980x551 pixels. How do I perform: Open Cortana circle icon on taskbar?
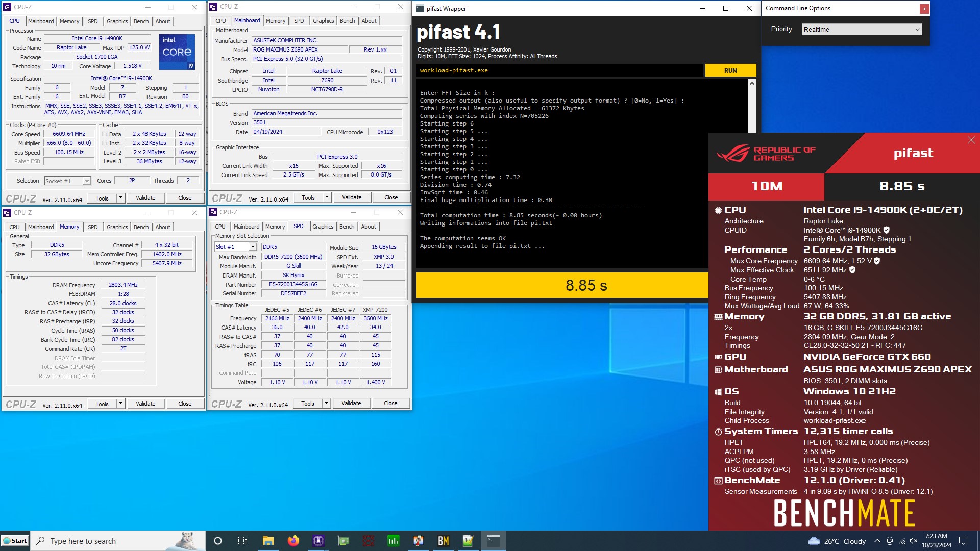click(x=217, y=541)
